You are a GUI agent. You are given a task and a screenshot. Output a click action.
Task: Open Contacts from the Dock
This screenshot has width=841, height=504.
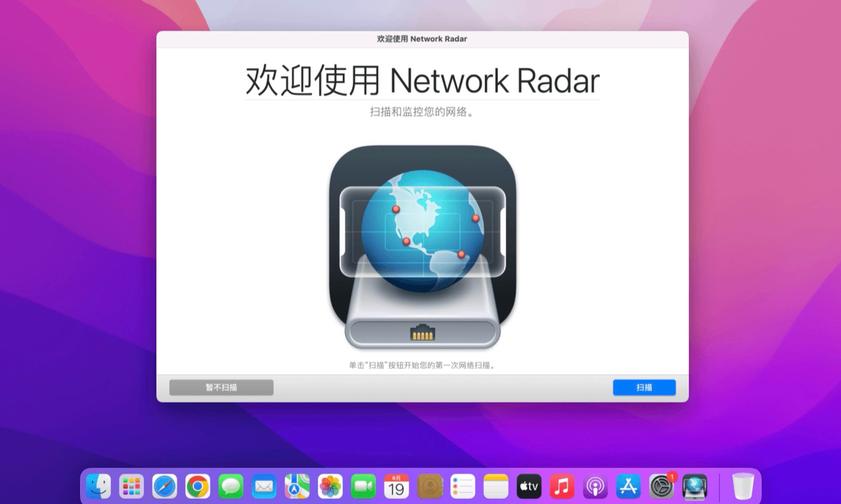click(x=430, y=486)
